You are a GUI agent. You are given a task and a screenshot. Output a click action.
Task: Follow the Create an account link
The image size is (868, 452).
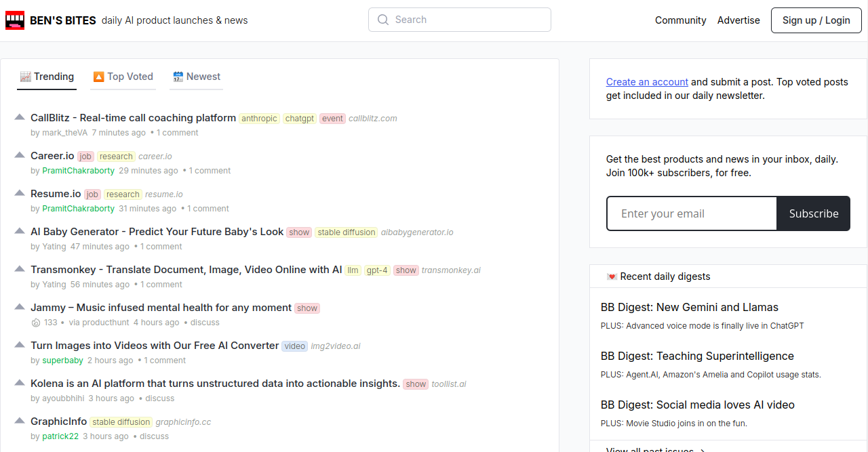pyautogui.click(x=647, y=82)
